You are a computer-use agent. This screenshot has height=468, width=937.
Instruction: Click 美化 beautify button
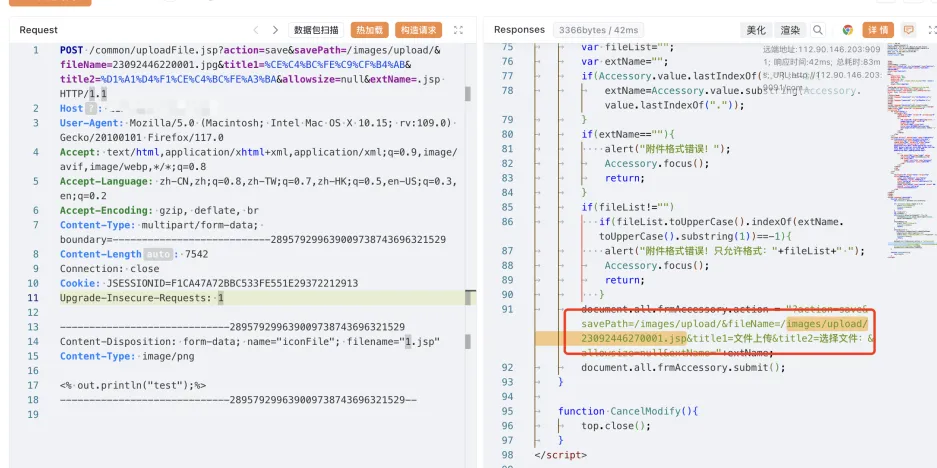[756, 30]
